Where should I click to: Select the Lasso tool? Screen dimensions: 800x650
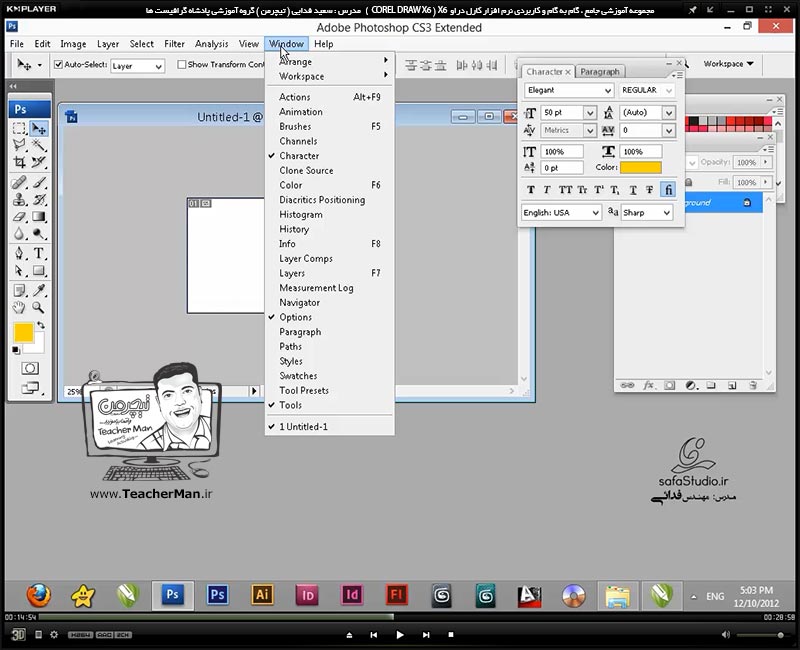pos(19,145)
